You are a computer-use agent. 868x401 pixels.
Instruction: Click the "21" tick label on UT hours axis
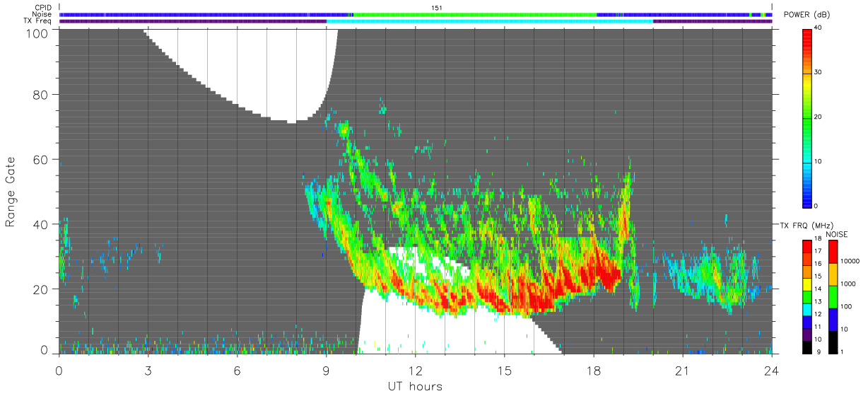682,370
